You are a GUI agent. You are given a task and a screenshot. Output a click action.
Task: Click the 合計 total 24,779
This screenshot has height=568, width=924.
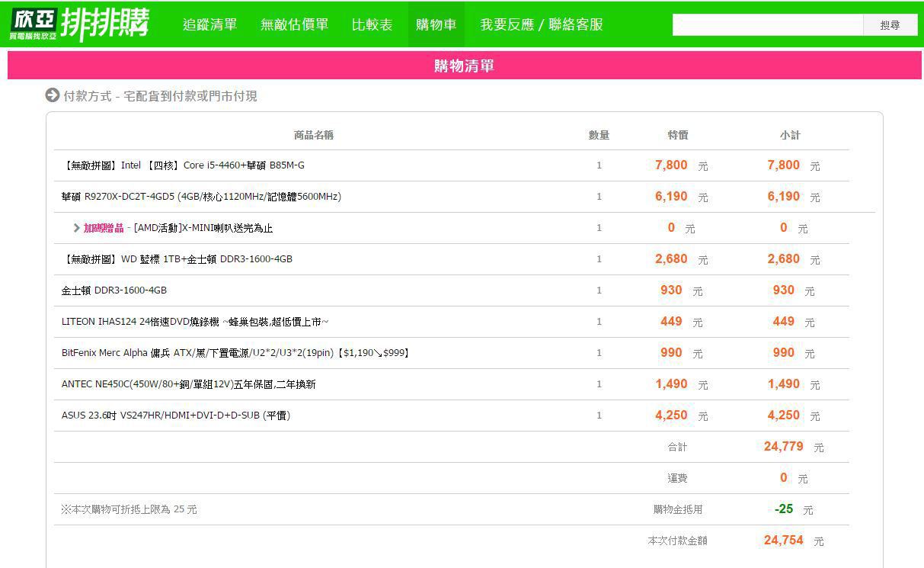(784, 447)
